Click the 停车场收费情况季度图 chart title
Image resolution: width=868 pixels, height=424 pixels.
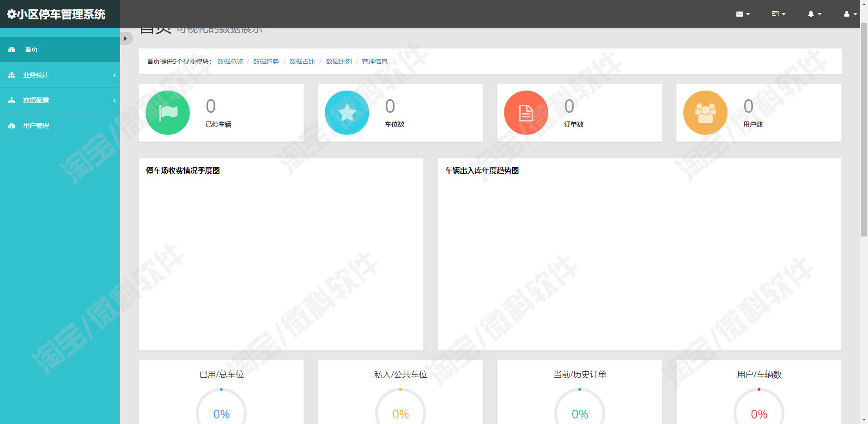[183, 170]
